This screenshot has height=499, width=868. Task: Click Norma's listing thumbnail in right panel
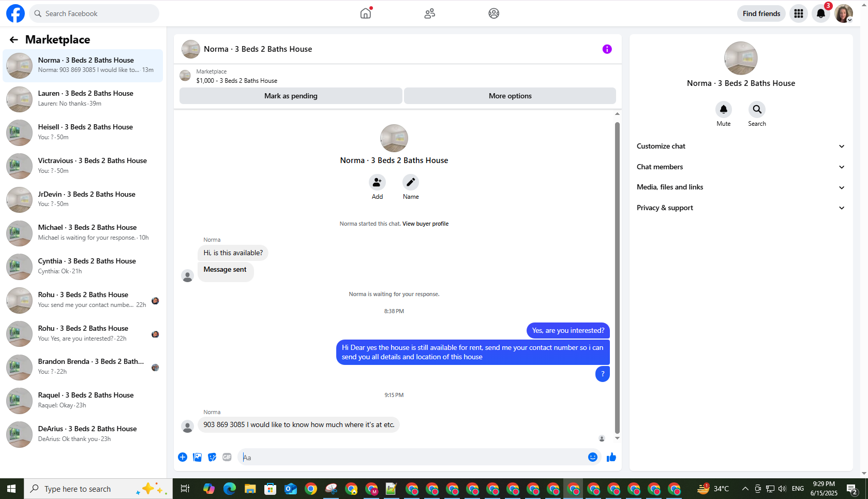[x=741, y=58]
